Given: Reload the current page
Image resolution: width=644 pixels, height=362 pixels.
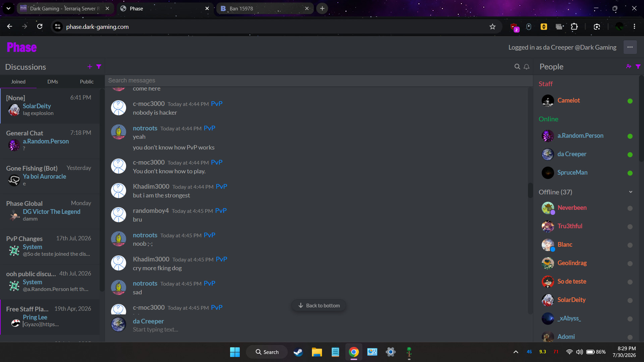Looking at the screenshot, I should tap(40, 26).
